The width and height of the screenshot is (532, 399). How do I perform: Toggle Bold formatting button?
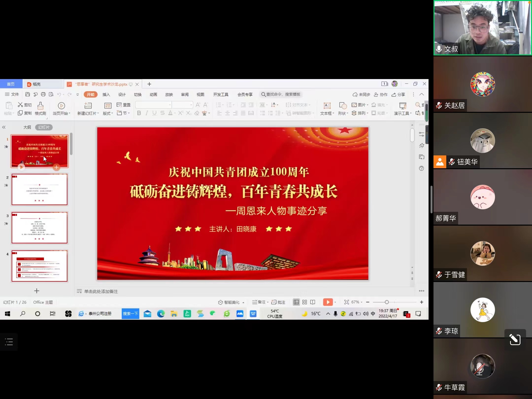(139, 113)
